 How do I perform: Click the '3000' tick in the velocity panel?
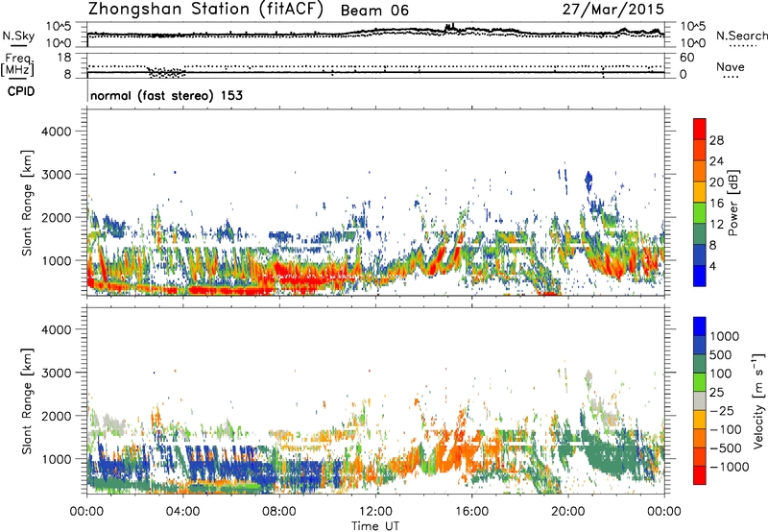pyautogui.click(x=56, y=373)
